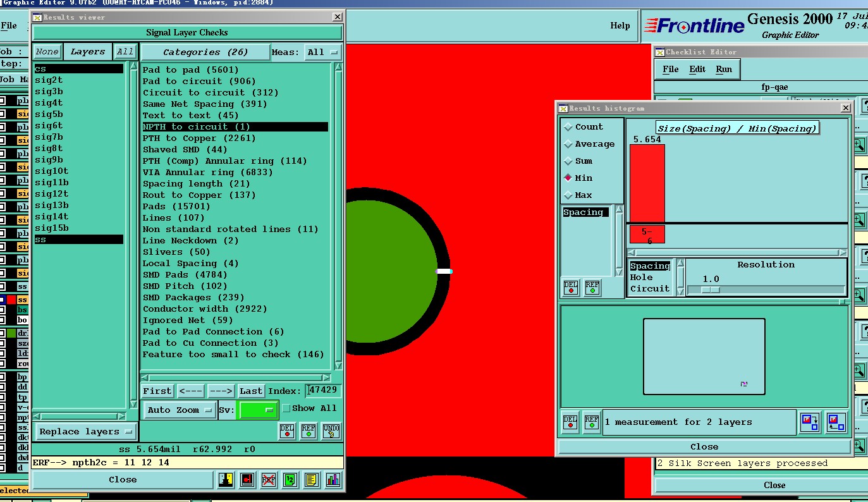Click the board overview thumbnail in histogram
The height and width of the screenshot is (502, 868).
[704, 357]
